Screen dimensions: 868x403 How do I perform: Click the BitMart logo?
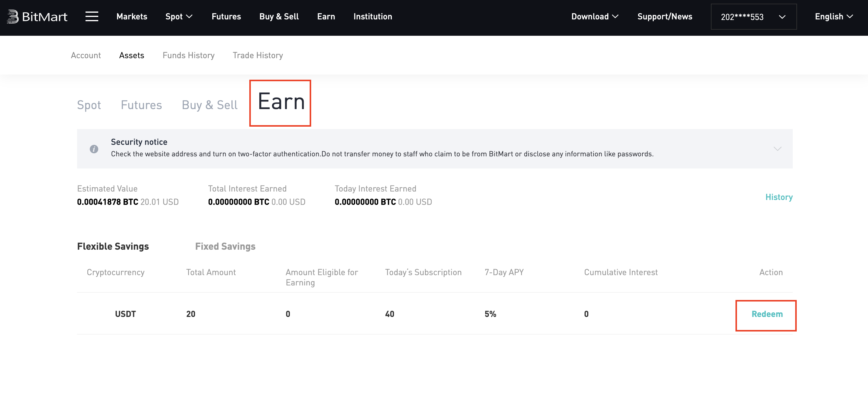[37, 16]
